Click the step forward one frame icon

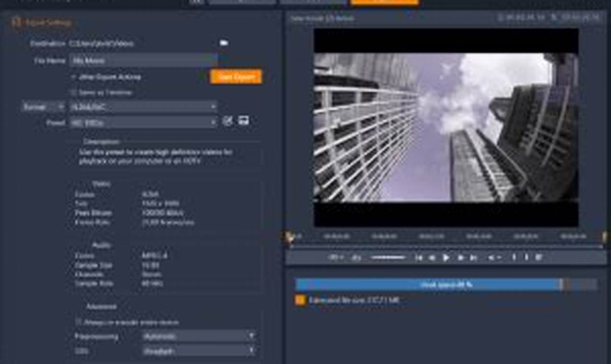[461, 257]
